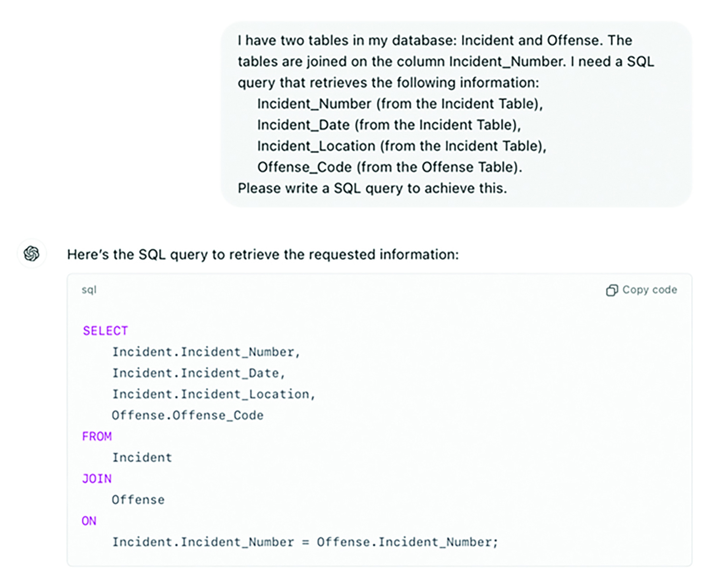Click the SELECT keyword in code
The image size is (715, 588).
pyautogui.click(x=105, y=331)
